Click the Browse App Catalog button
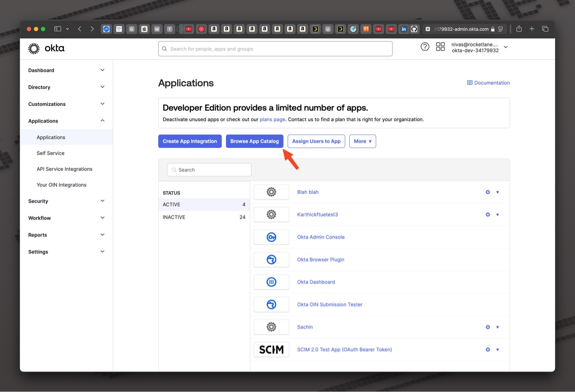The image size is (575, 392). tap(254, 141)
